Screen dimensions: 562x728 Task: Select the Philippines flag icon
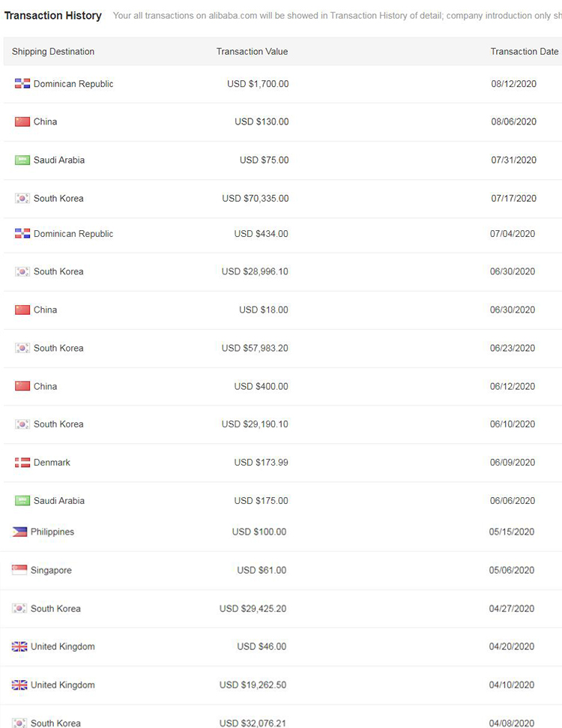tap(19, 532)
